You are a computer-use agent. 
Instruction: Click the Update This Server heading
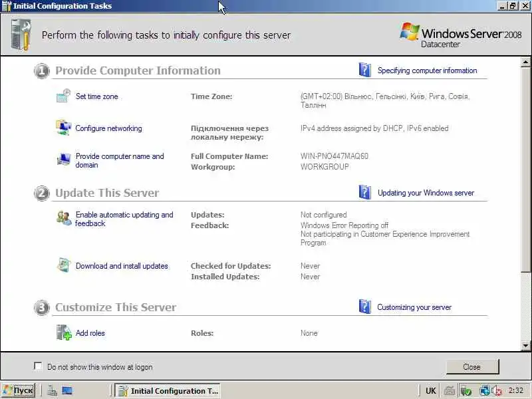click(x=107, y=193)
